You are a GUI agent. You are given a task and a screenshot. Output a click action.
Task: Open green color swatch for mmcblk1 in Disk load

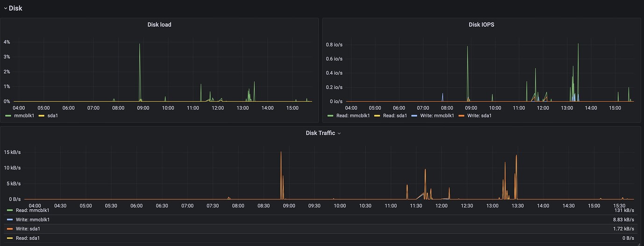pos(8,116)
